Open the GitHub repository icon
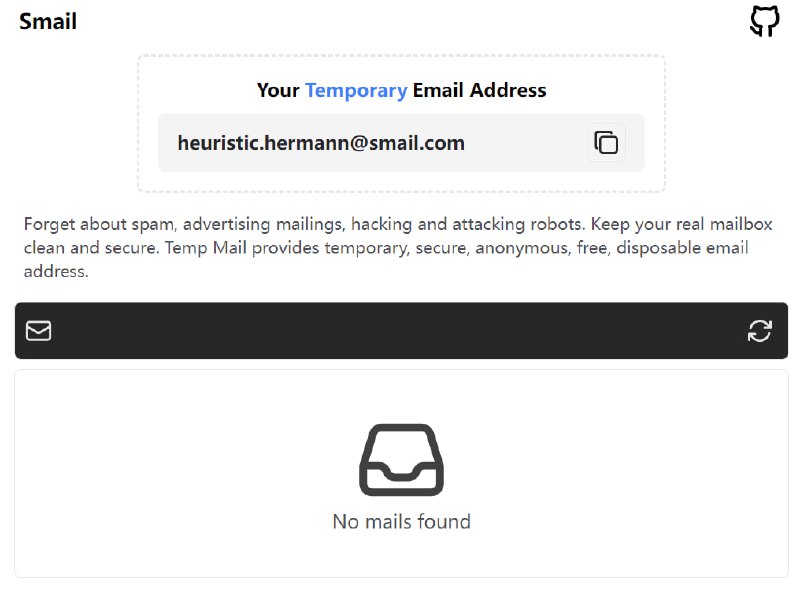 point(764,21)
